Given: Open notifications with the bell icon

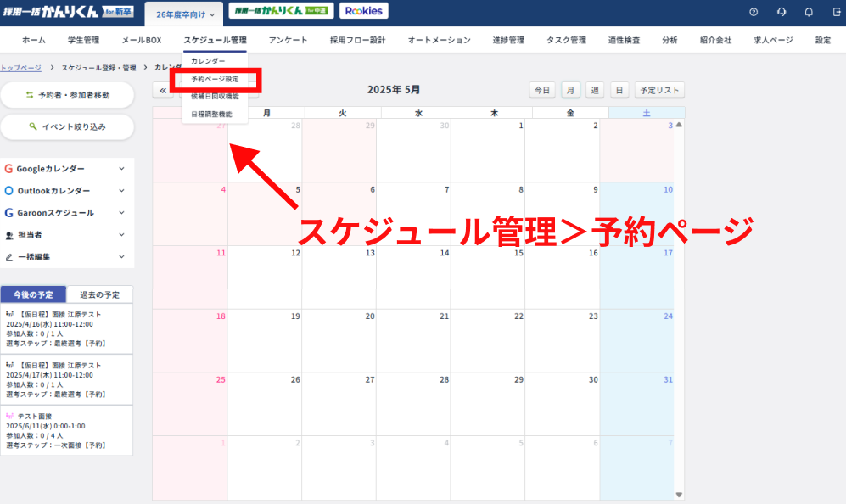Looking at the screenshot, I should point(809,12).
